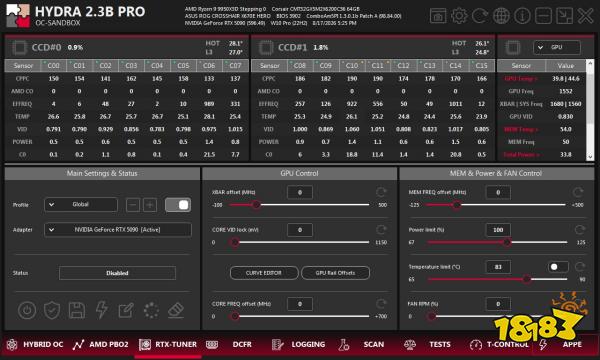This screenshot has height=360, width=600.
Task: Click the chip icon beside GPU dropdown
Action: [513, 47]
